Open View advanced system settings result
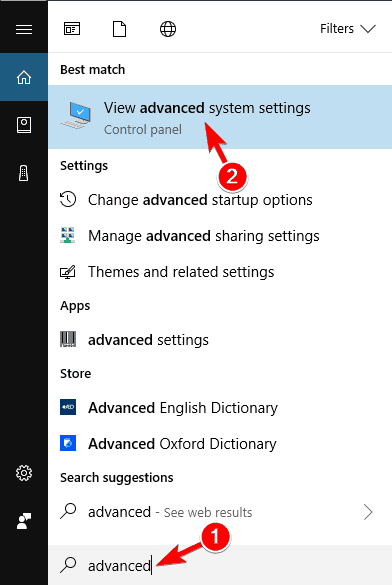The width and height of the screenshot is (392, 585). pos(220,117)
